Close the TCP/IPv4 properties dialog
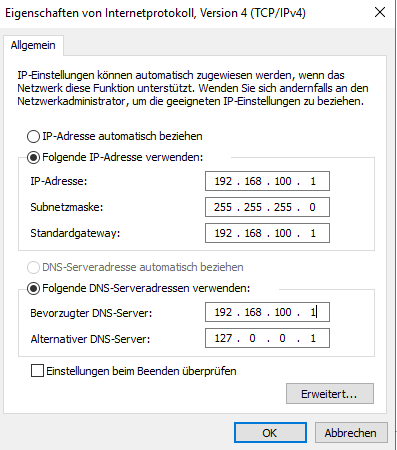The width and height of the screenshot is (397, 450). tap(380, 13)
